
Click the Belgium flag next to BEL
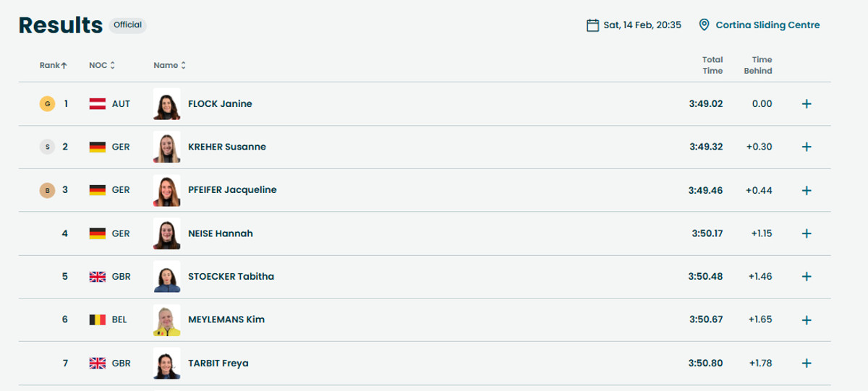coord(98,319)
